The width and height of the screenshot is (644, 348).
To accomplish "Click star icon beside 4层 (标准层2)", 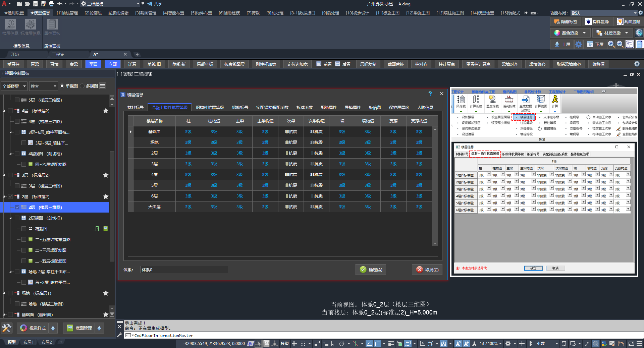I will (x=106, y=111).
